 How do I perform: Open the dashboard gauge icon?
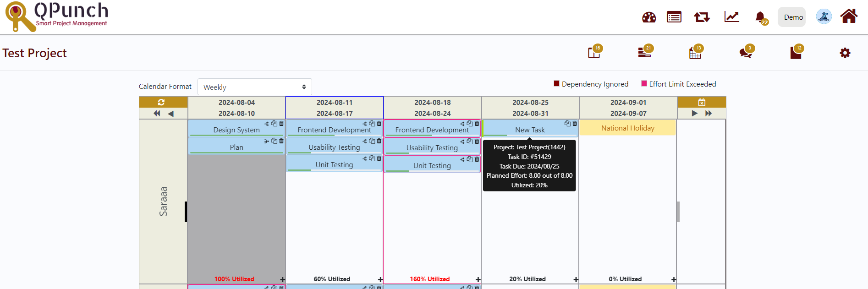coord(648,17)
